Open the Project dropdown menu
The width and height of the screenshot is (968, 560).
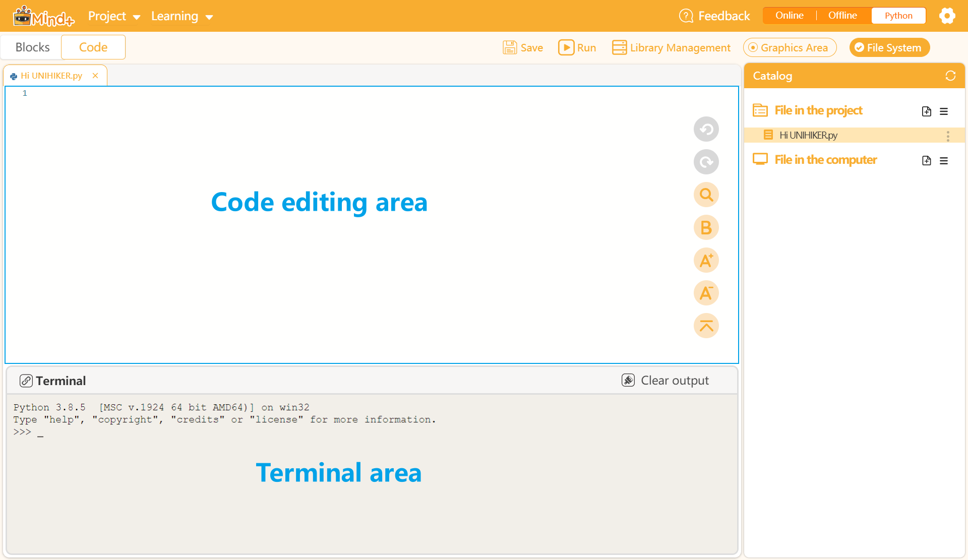click(114, 16)
